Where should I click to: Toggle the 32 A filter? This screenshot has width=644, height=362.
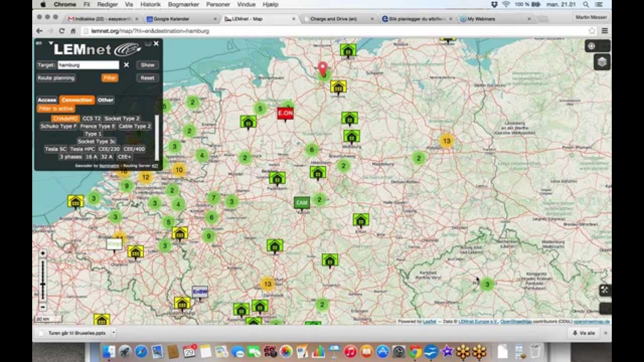tap(107, 157)
